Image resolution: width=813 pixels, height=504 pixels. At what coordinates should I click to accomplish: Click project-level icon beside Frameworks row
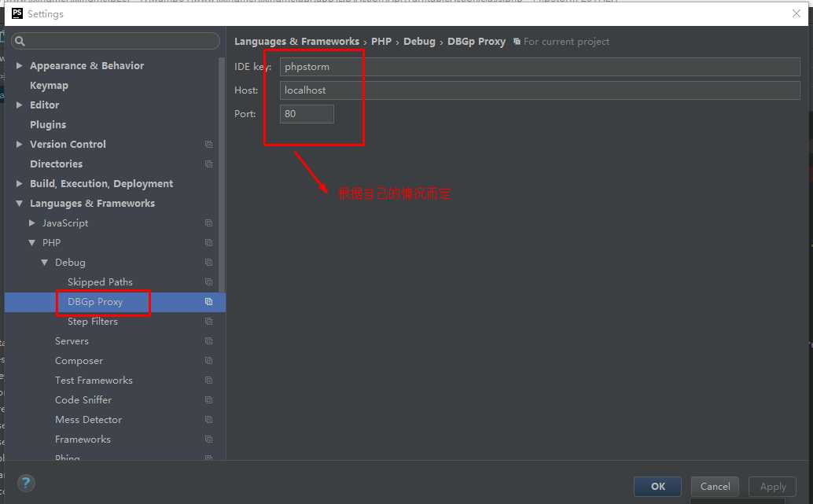pos(208,440)
